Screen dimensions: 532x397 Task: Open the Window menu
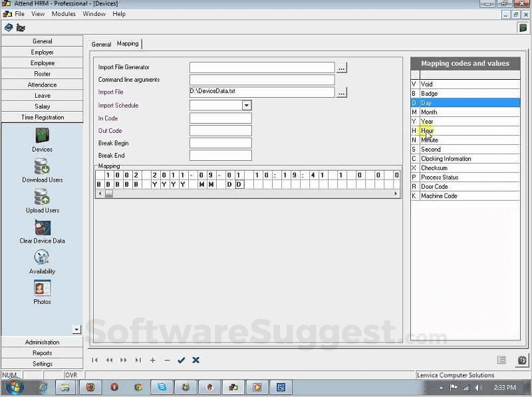[x=94, y=13]
